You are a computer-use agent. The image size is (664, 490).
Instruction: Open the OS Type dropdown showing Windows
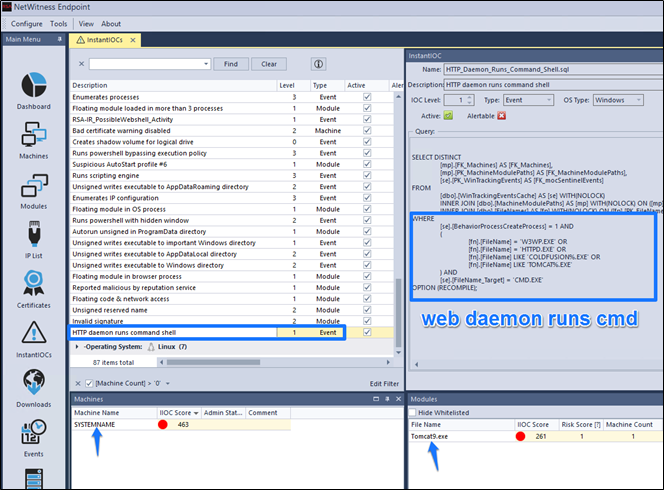click(626, 100)
